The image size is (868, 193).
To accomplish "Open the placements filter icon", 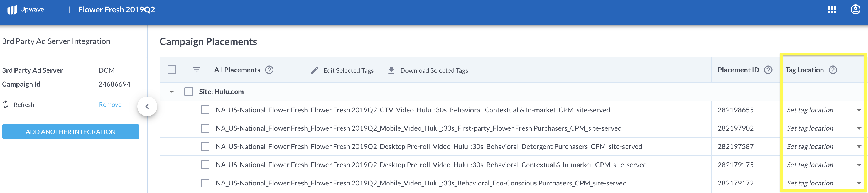I will point(196,70).
